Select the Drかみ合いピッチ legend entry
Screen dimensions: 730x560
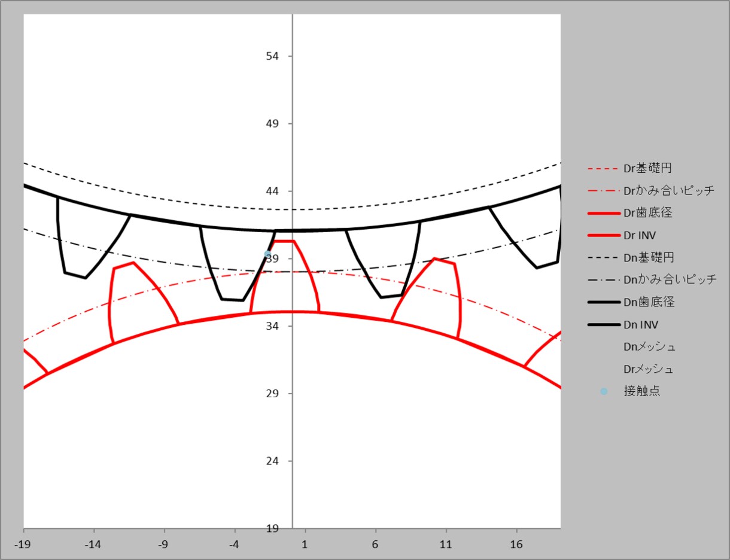click(x=651, y=191)
